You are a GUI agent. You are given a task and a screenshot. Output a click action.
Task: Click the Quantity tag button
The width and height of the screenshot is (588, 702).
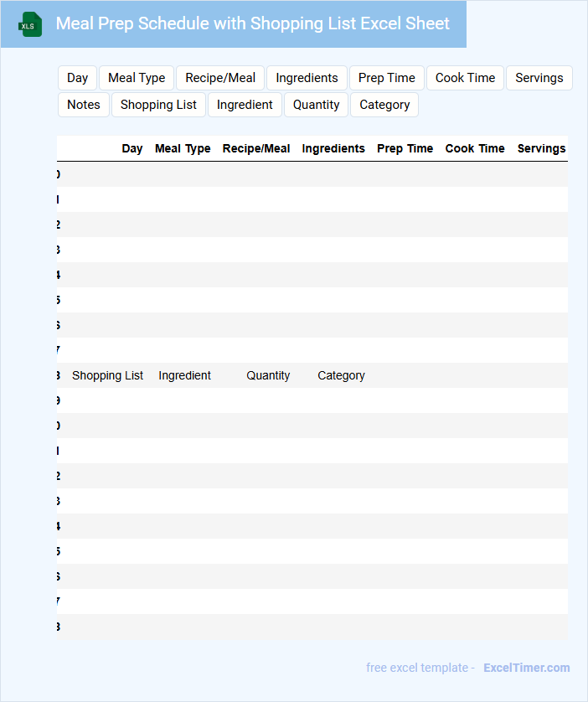pos(316,105)
